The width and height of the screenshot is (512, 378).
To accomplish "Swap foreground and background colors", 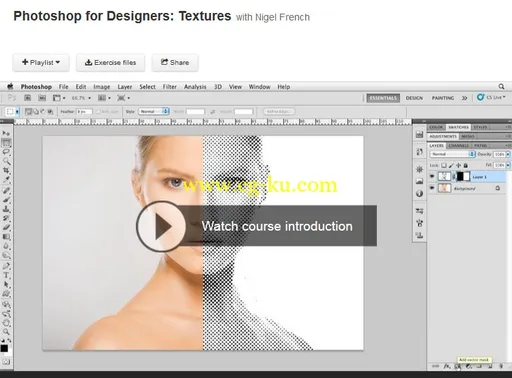I will (9, 340).
